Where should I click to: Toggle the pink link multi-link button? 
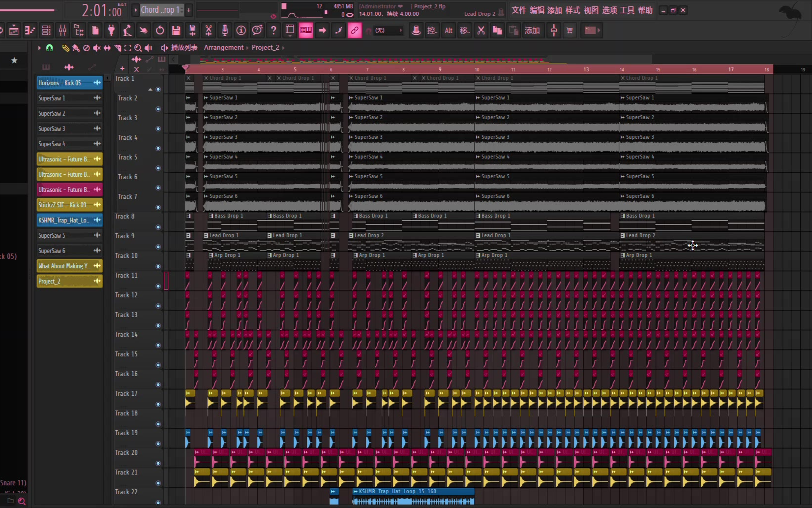tap(354, 31)
